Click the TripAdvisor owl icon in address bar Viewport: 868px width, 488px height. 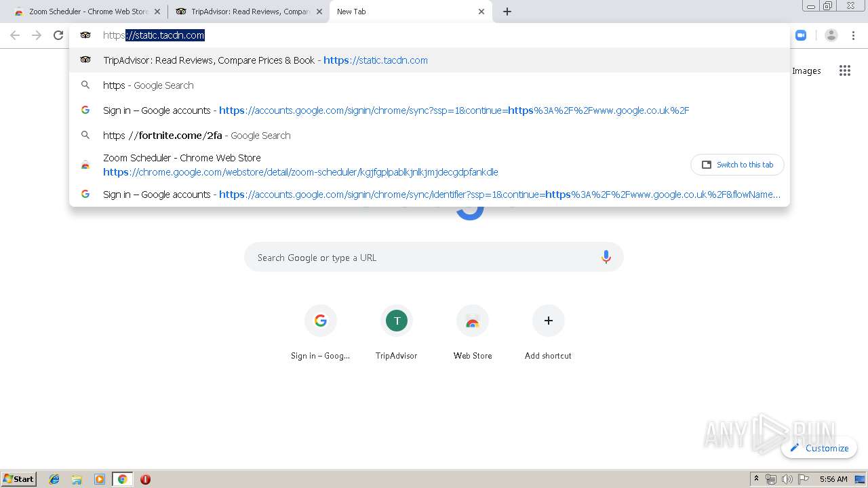[x=85, y=35]
